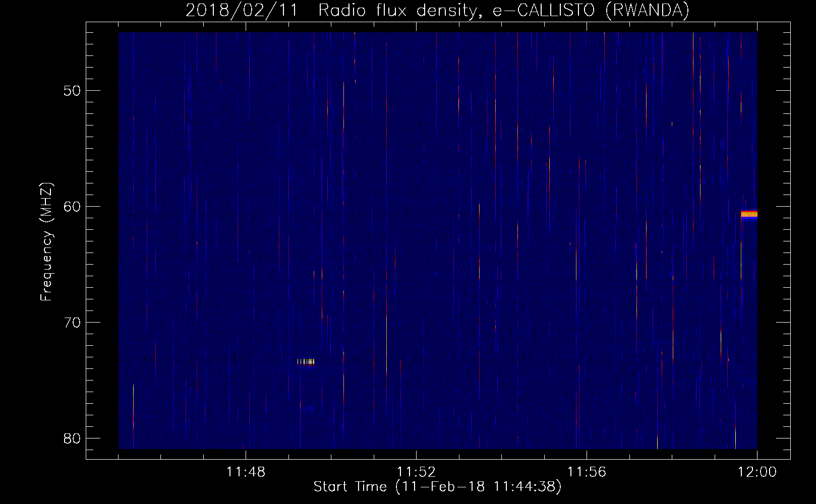Click the yellow striped signal near 73 MHz
The image size is (816, 504).
click(306, 363)
